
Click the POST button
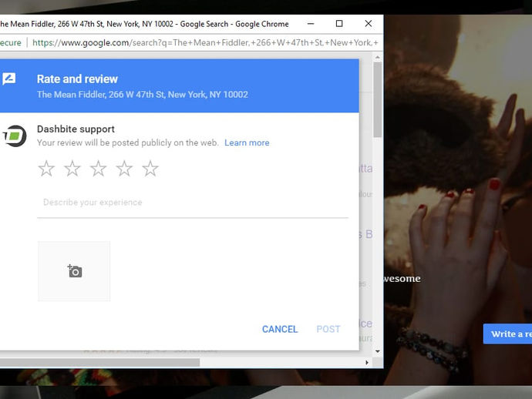coord(328,329)
